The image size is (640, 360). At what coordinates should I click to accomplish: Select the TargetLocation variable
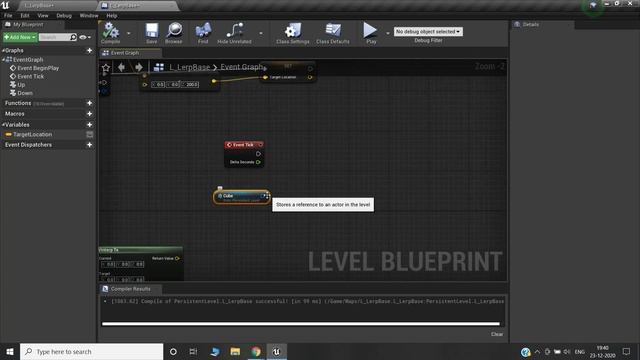tap(33, 134)
